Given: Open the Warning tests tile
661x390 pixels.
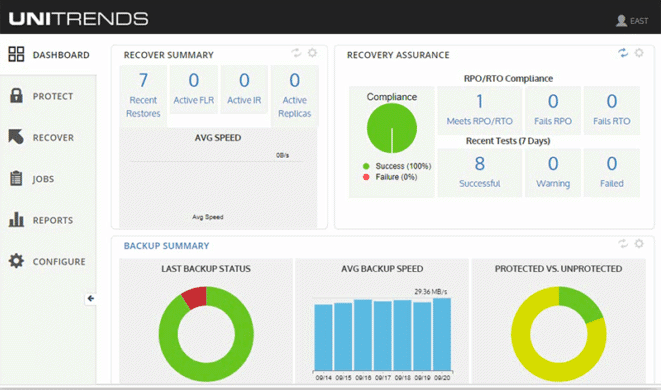Looking at the screenshot, I should pos(553,173).
